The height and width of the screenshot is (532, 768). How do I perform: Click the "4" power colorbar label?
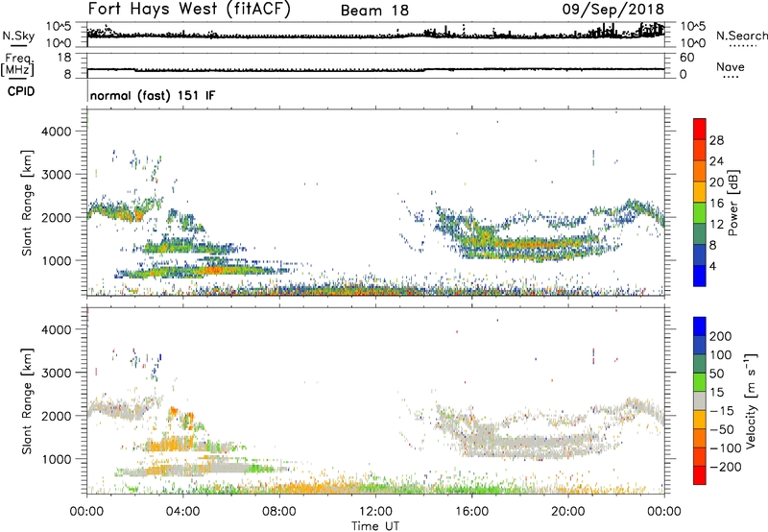coord(713,266)
